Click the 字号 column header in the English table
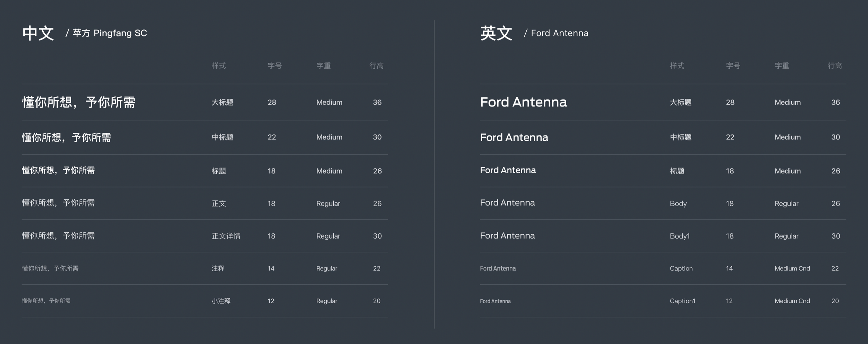The width and height of the screenshot is (868, 344). (x=733, y=66)
